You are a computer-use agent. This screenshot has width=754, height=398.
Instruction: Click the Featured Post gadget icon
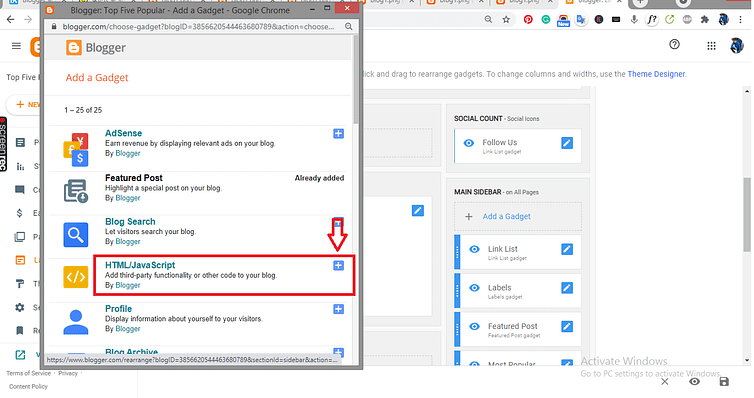pos(76,191)
